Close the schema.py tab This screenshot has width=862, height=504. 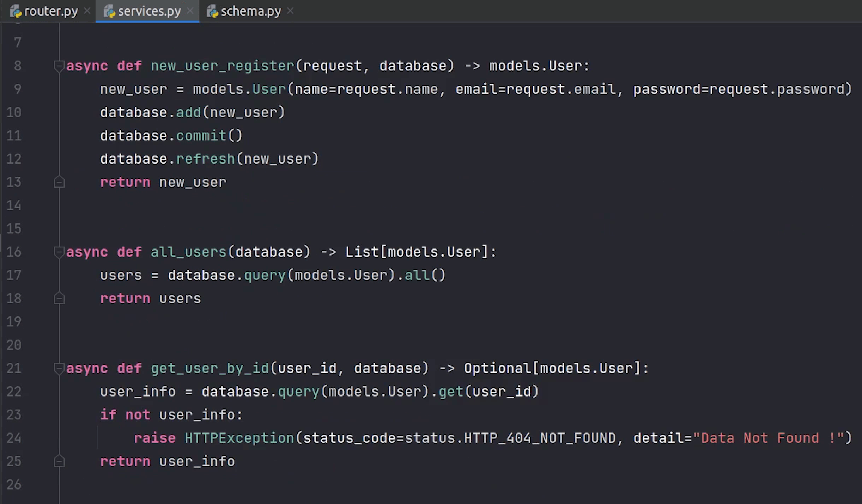[x=290, y=11]
